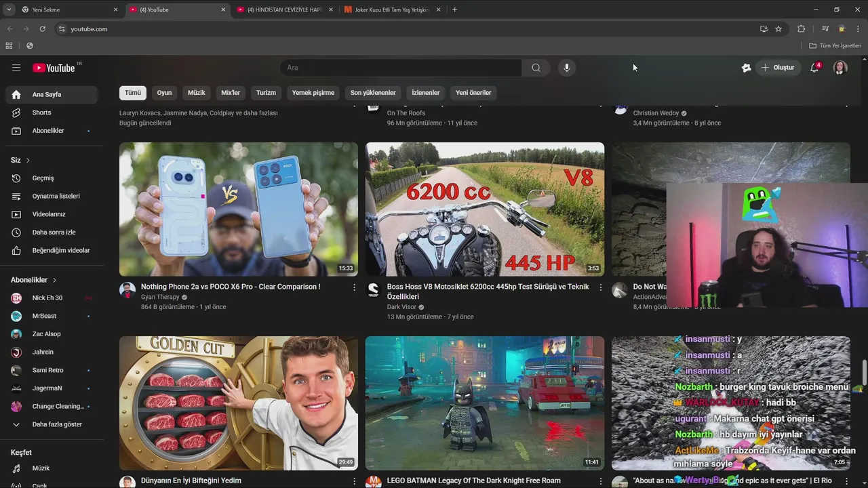Image resolution: width=868 pixels, height=488 pixels.
Task: Select the İzlenenler filter chip
Action: point(426,93)
